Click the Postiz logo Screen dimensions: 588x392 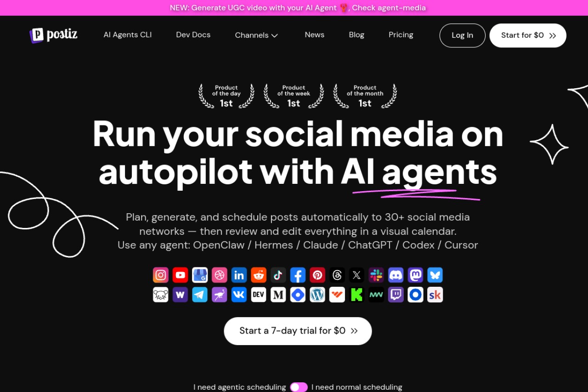(x=53, y=35)
